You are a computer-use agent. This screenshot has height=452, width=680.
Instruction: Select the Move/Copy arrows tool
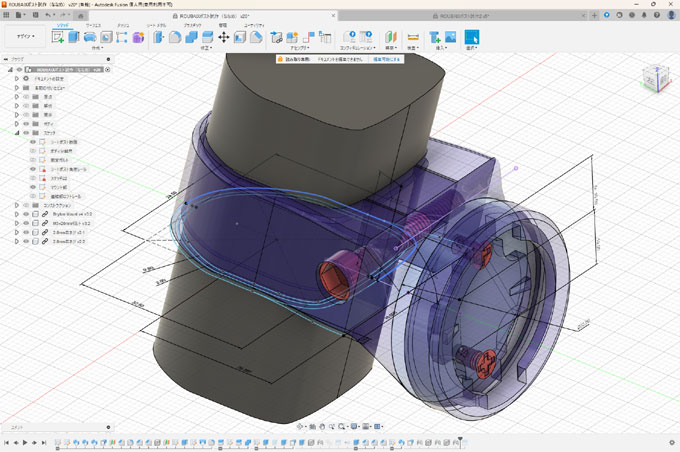[223, 37]
